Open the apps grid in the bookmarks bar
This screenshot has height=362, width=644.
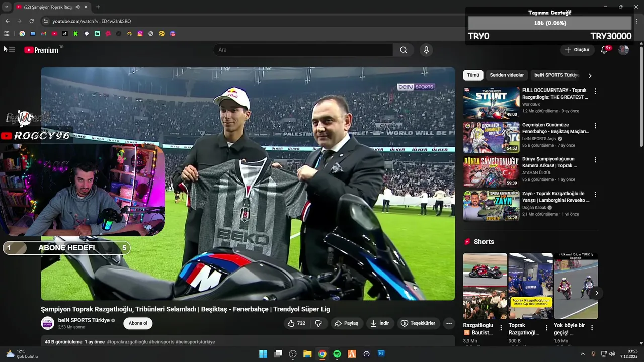pyautogui.click(x=7, y=34)
